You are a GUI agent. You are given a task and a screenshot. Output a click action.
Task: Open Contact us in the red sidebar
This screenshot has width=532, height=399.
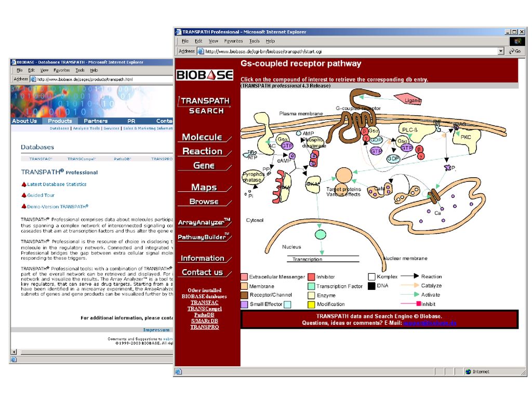[204, 272]
